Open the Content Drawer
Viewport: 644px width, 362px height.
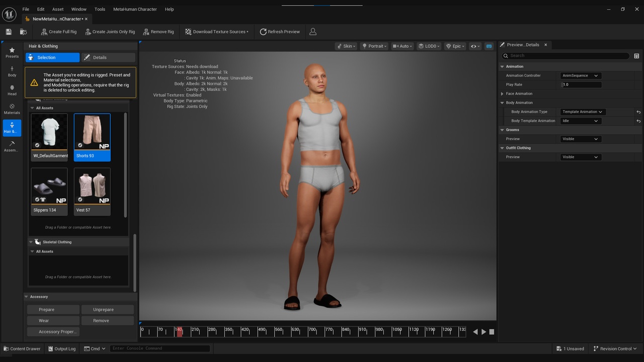[x=22, y=348]
